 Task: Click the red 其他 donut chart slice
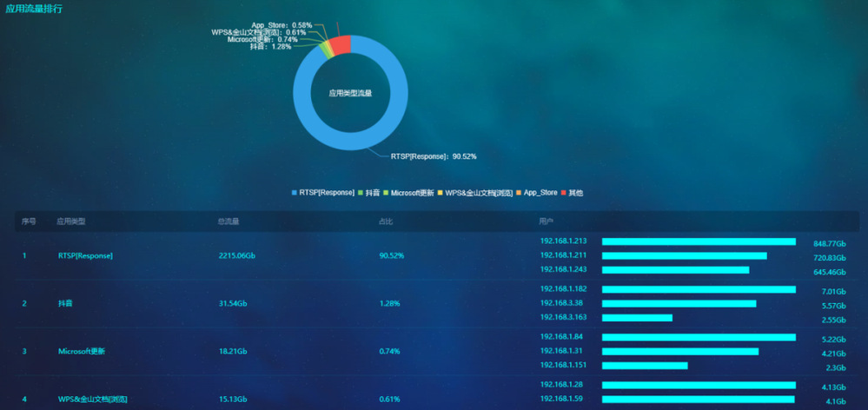click(x=341, y=44)
